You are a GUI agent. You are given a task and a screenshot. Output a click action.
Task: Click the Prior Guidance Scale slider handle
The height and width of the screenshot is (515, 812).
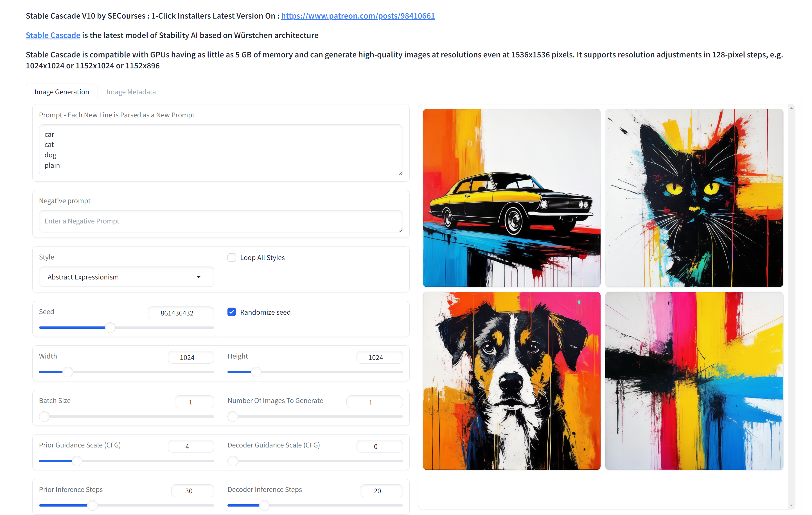coord(77,461)
